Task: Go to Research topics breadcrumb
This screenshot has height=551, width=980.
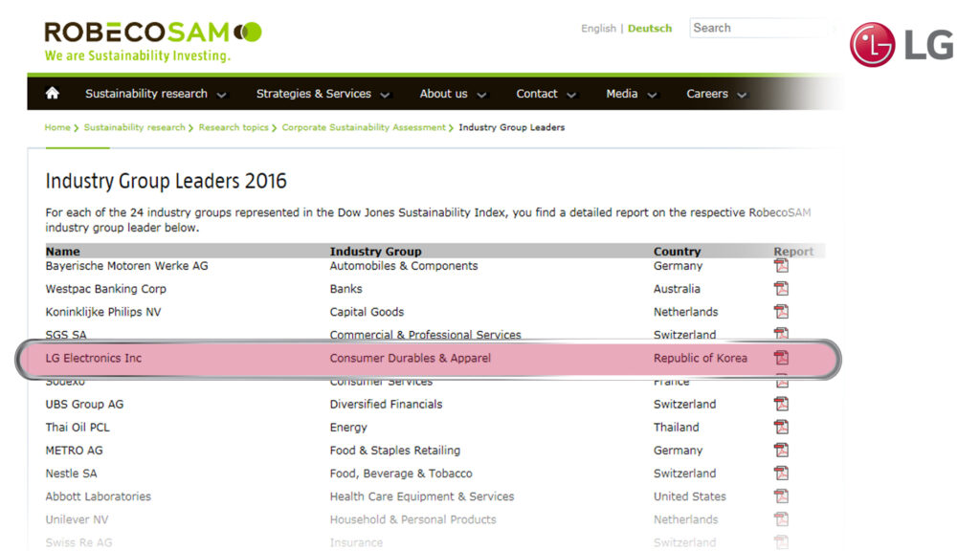Action: tap(234, 127)
